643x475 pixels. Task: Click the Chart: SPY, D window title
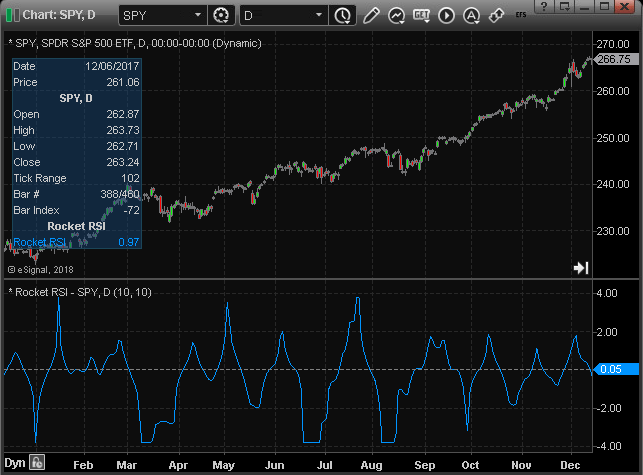tap(59, 15)
